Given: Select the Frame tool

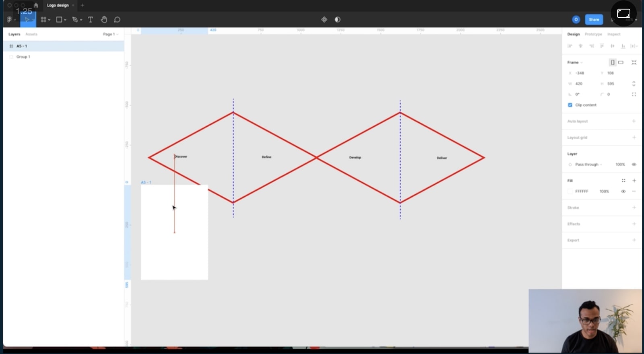Looking at the screenshot, I should 43,20.
